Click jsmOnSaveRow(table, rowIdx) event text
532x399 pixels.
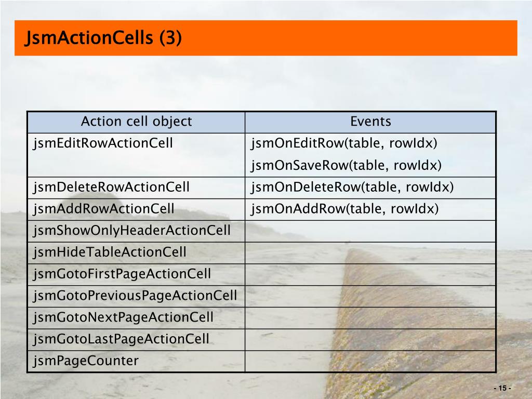coord(346,166)
